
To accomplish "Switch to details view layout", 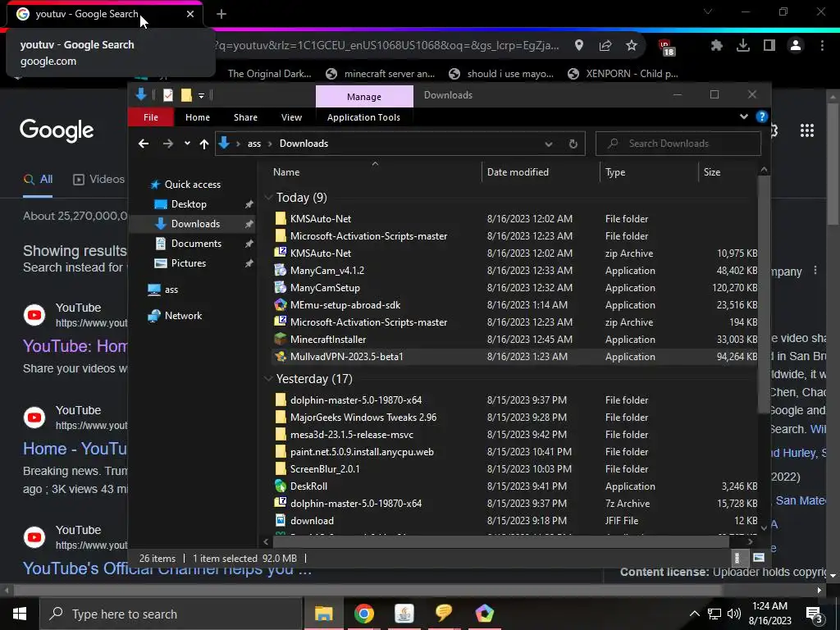I will tap(737, 558).
